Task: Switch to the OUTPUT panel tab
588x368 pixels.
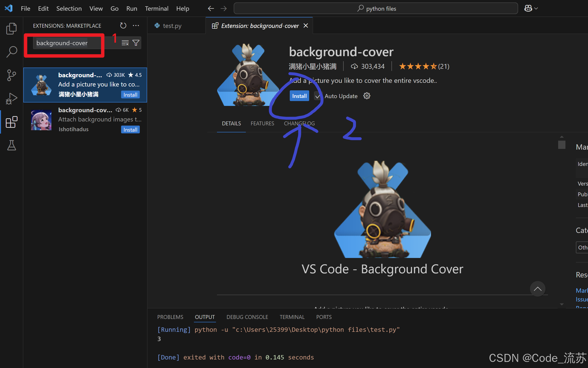Action: pos(205,317)
